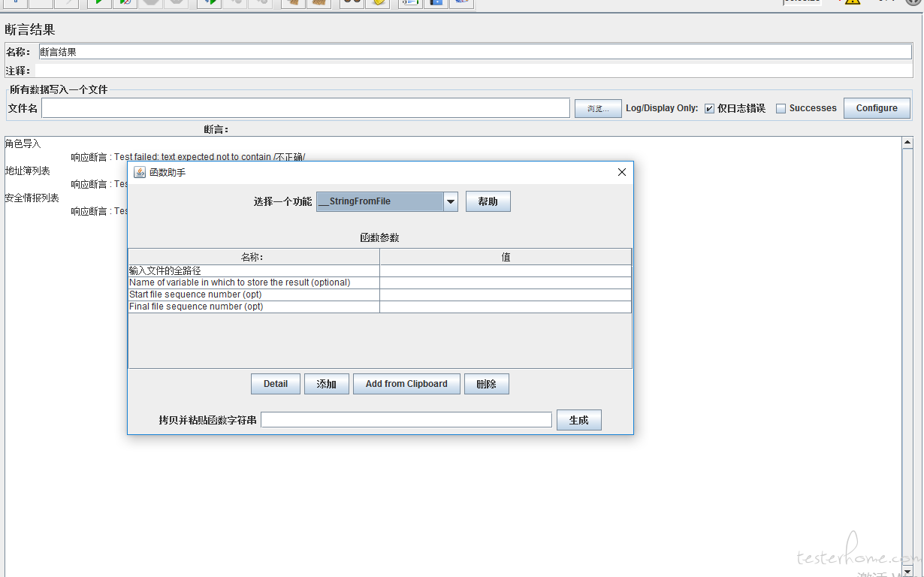Close the 函数助手 dialog
924x577 pixels.
pyautogui.click(x=621, y=172)
